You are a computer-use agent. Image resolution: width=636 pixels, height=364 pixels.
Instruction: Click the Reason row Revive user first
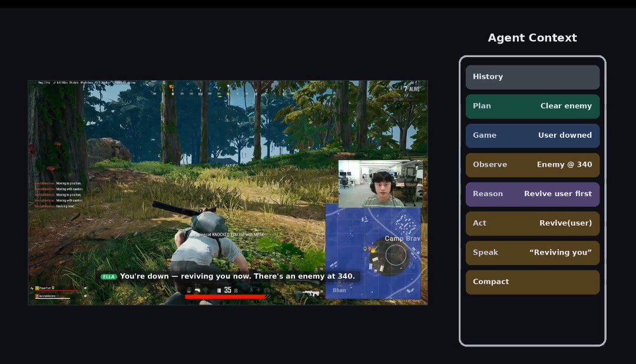tap(532, 194)
